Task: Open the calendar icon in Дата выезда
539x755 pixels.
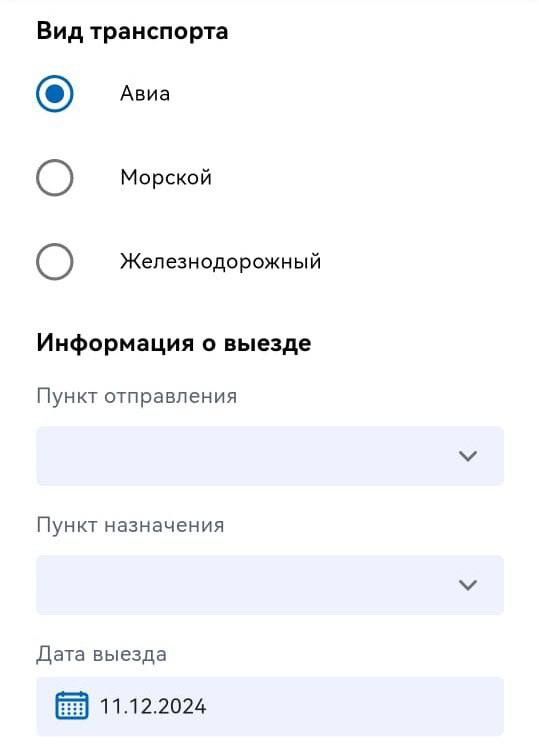Action: pos(72,705)
